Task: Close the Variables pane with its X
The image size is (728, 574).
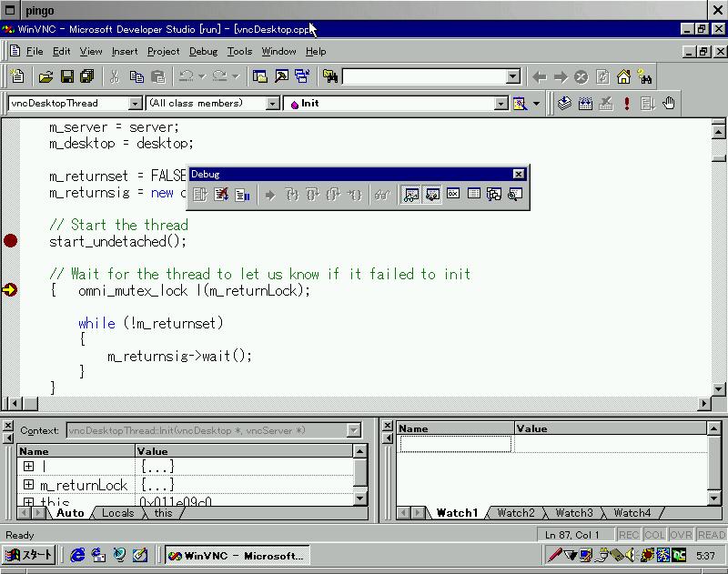Action: coord(8,425)
